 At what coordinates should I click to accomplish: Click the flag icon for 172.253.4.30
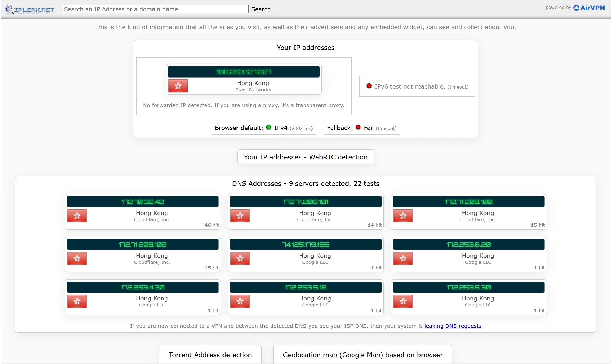77,301
